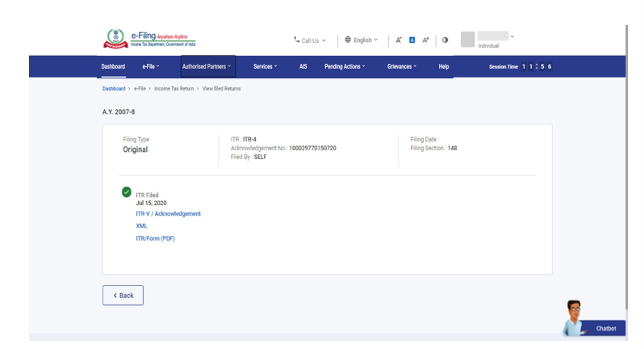Open the Services menu

click(266, 66)
